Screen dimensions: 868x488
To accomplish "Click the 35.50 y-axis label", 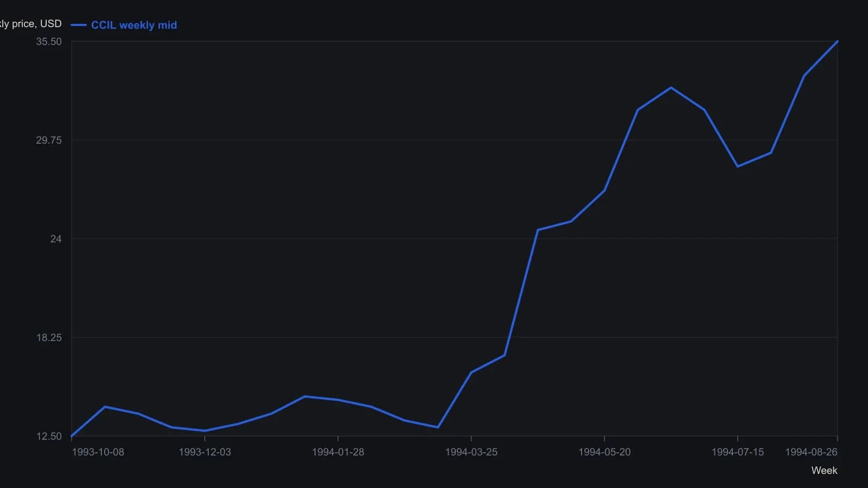I will (49, 42).
